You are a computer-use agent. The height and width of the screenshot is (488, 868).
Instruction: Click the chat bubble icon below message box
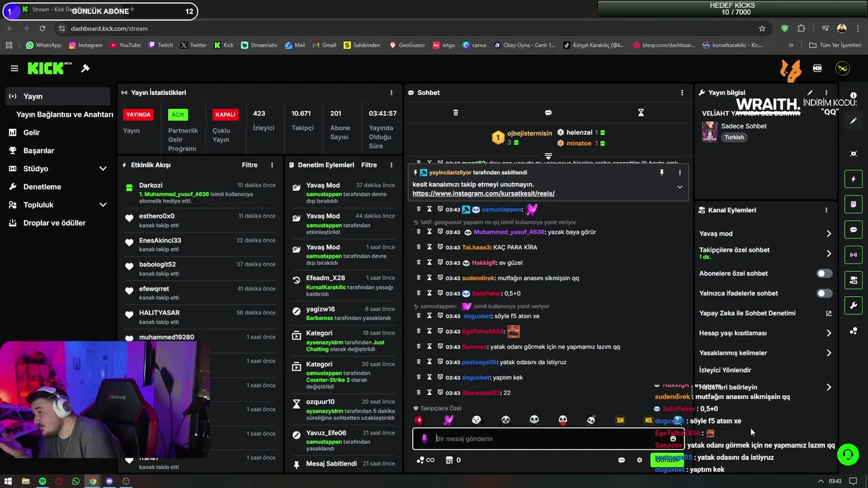tap(621, 460)
